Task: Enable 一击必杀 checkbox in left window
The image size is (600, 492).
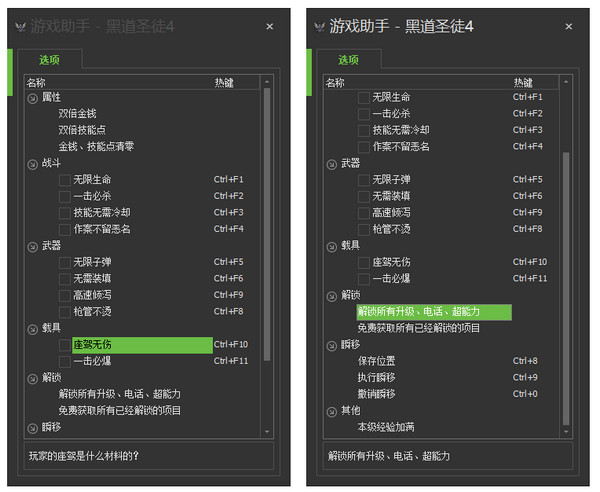Action: (65, 196)
